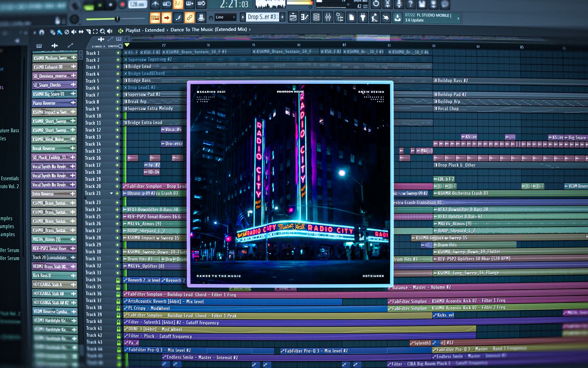Screen dimensions: 588x368
Task: Click the one-click audio recording microphone icon
Action: 399,4
